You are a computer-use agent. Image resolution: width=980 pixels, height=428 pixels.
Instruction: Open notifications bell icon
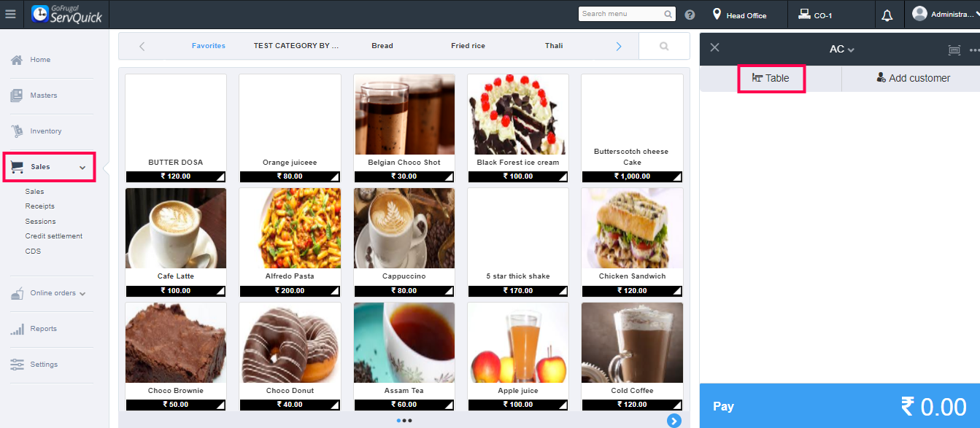coord(887,15)
